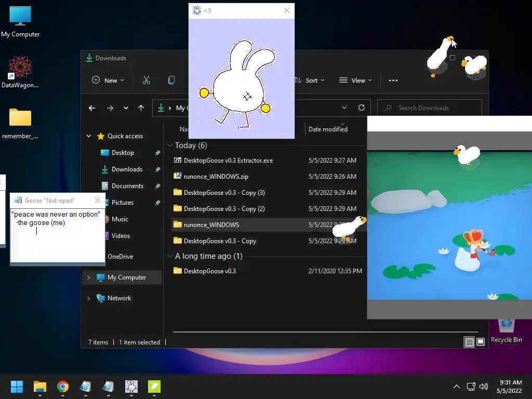Collapse the Today (6) group

click(x=170, y=145)
